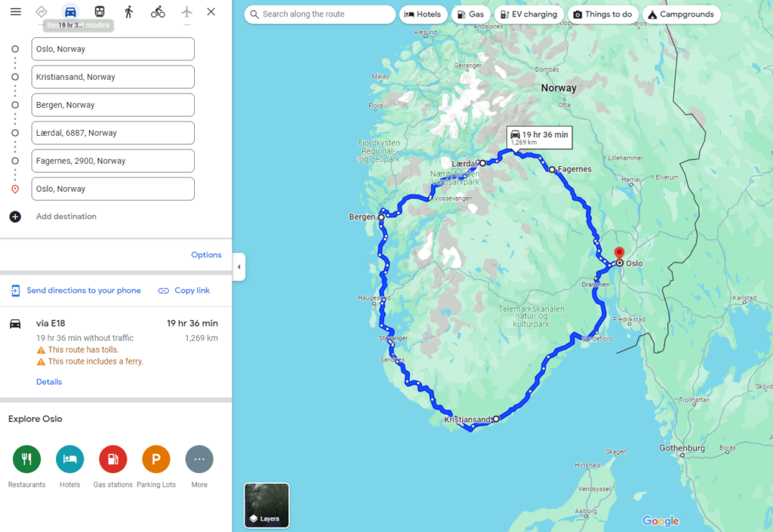The image size is (773, 532).
Task: Click the plus Add destination icon
Action: pyautogui.click(x=15, y=217)
